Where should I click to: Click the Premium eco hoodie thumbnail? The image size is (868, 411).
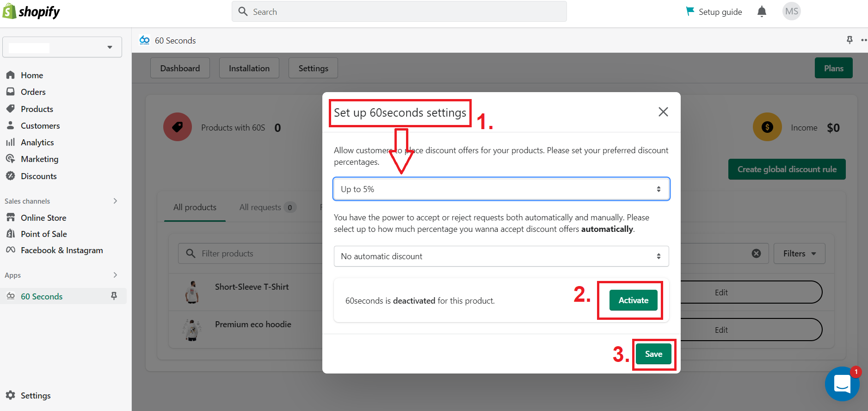pyautogui.click(x=192, y=330)
